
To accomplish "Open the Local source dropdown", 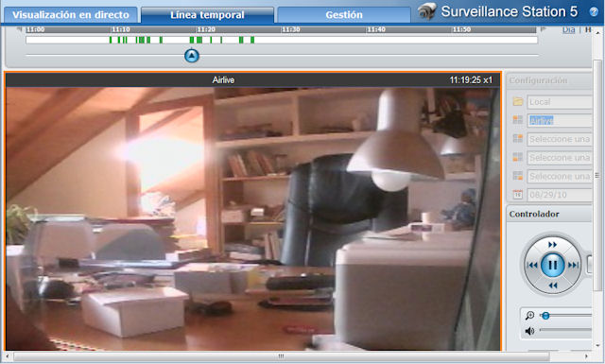I will pyautogui.click(x=560, y=102).
